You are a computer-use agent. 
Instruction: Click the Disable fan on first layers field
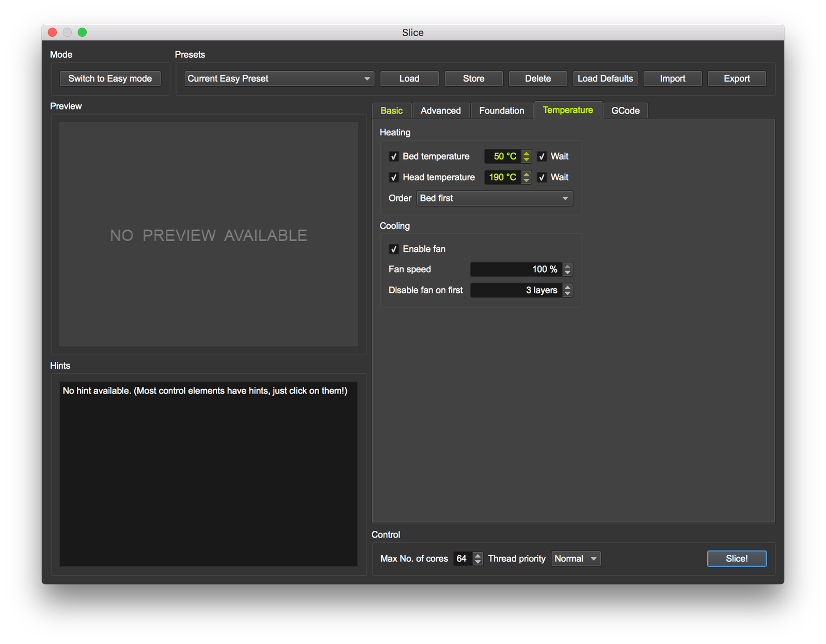pos(516,290)
